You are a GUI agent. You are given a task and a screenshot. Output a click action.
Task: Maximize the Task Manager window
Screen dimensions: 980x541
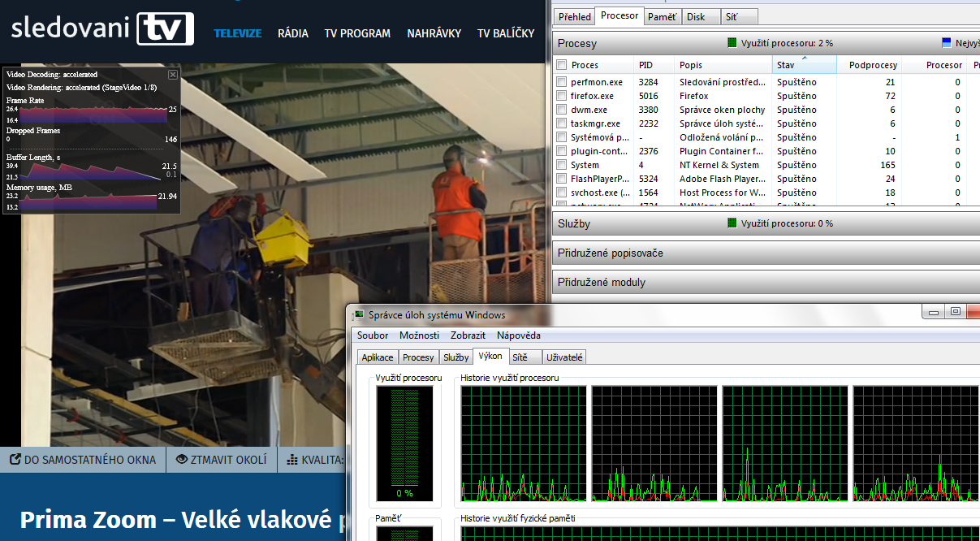(956, 311)
